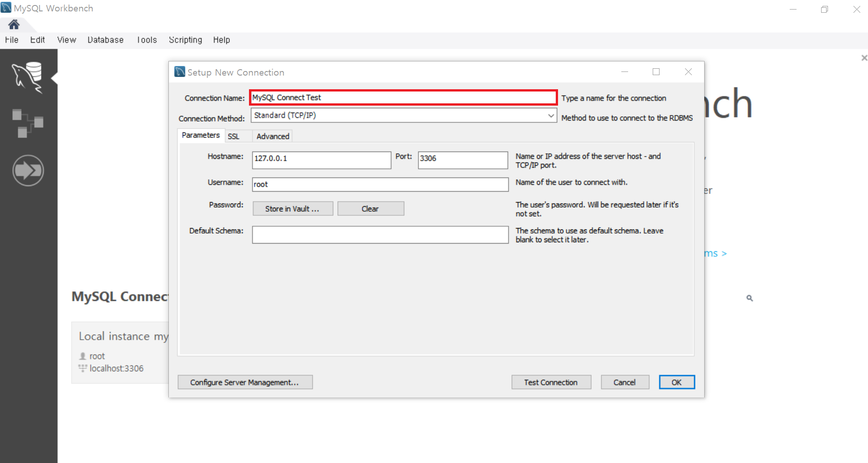Click the MySQL Connections heading
Viewport: 868px width, 463px height.
click(x=120, y=297)
